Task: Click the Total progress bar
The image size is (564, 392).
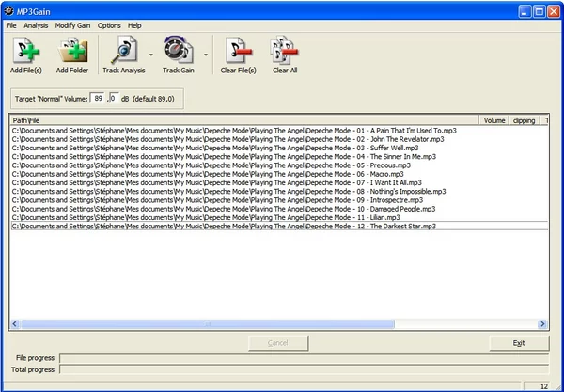Action: tap(304, 369)
